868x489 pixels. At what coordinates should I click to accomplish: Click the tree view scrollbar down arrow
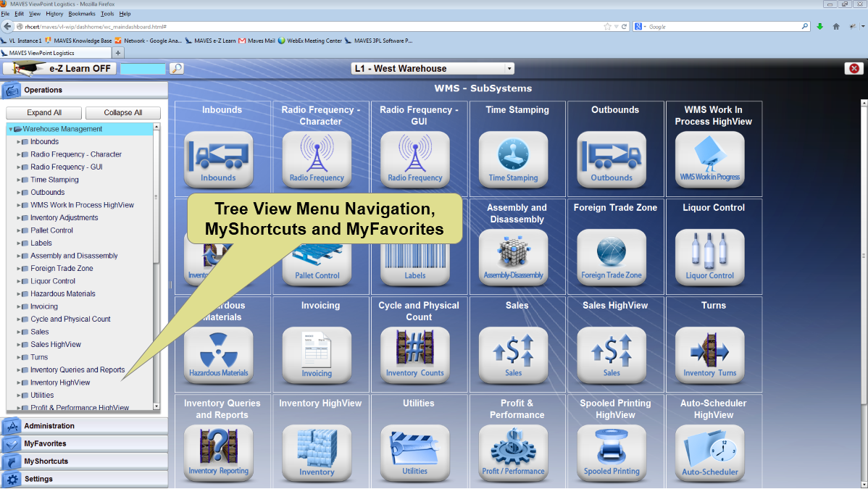(x=157, y=406)
